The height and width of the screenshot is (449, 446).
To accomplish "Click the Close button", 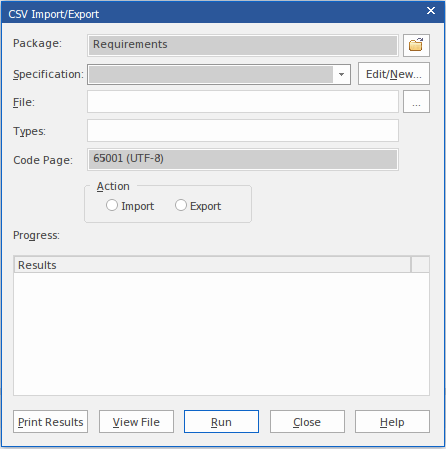I will click(x=307, y=422).
